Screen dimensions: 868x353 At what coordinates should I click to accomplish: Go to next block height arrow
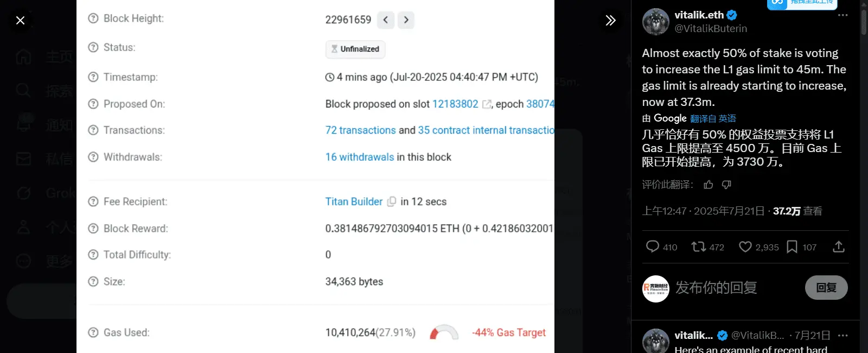click(x=406, y=20)
